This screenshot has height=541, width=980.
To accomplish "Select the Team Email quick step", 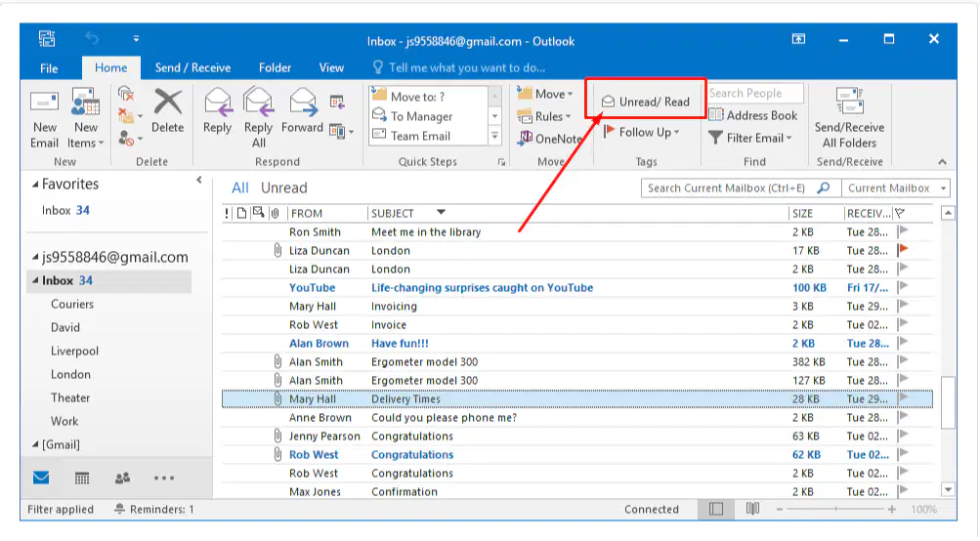I will pyautogui.click(x=428, y=136).
